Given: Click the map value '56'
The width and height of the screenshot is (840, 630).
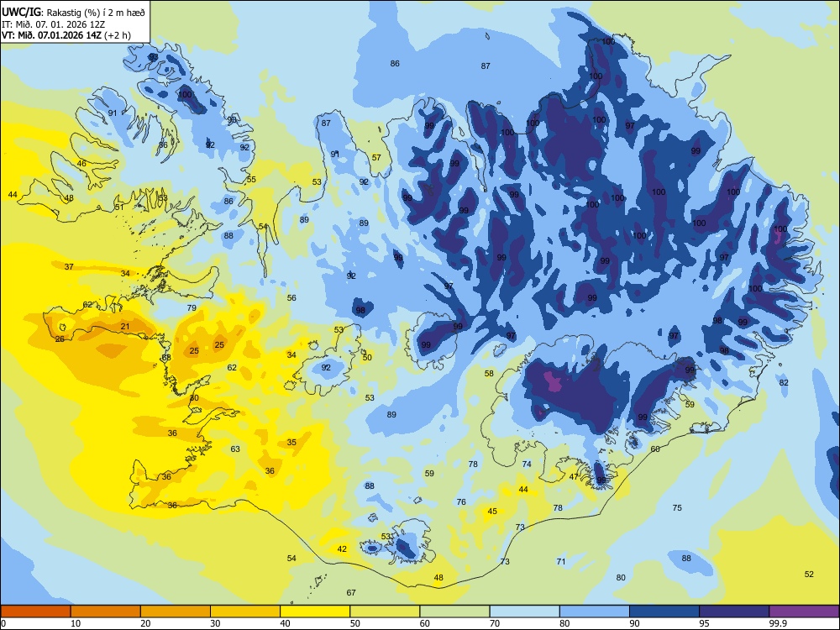Looking at the screenshot, I should point(291,298).
